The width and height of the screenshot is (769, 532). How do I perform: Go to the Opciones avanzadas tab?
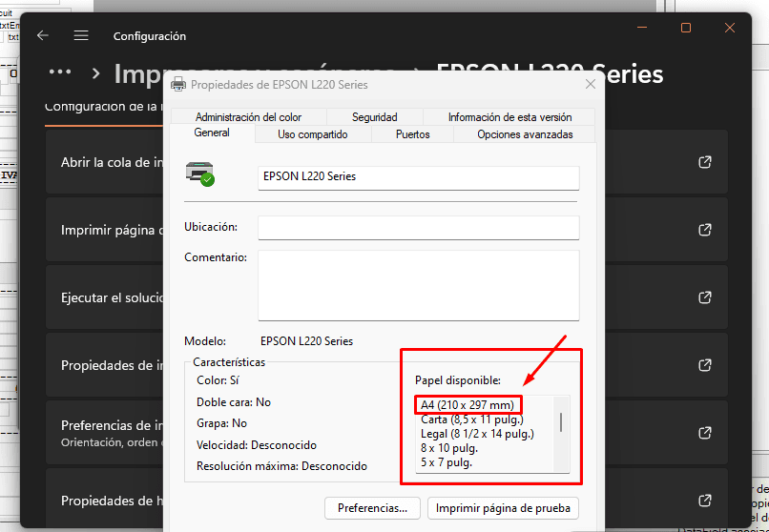525,134
